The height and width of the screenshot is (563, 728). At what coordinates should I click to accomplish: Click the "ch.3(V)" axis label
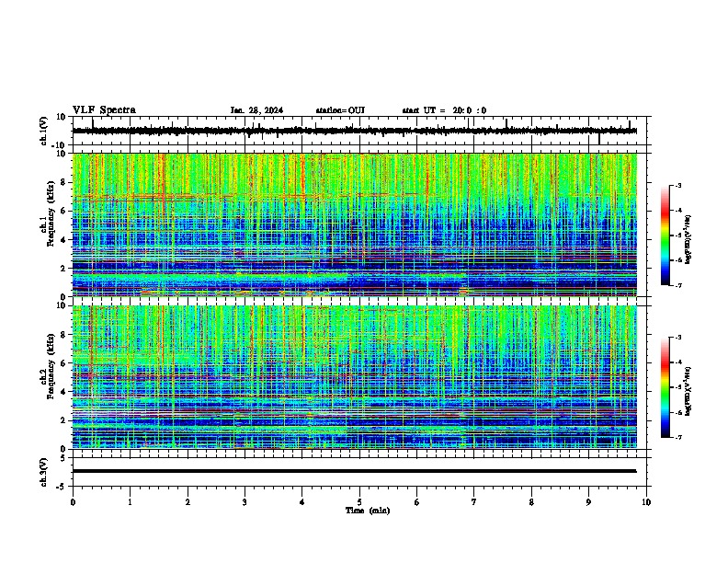pyautogui.click(x=44, y=472)
